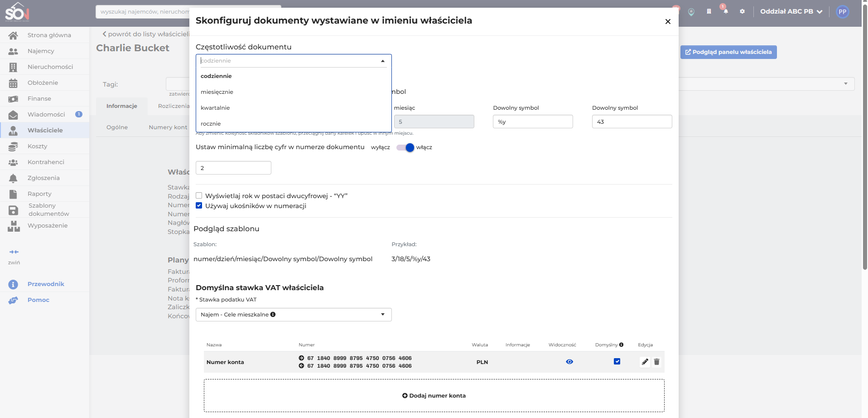The width and height of the screenshot is (868, 418).
Task: Uncheck Domyślny checkbox for account
Action: coord(617,361)
